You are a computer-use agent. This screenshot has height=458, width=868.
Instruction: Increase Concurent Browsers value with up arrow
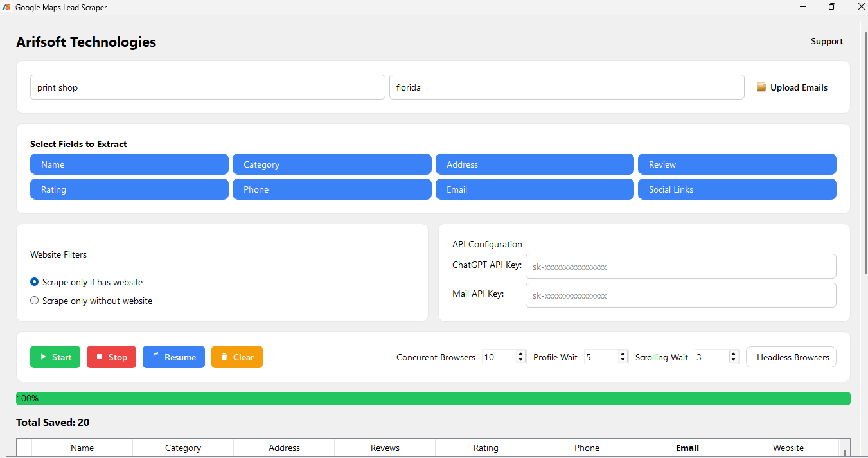521,353
